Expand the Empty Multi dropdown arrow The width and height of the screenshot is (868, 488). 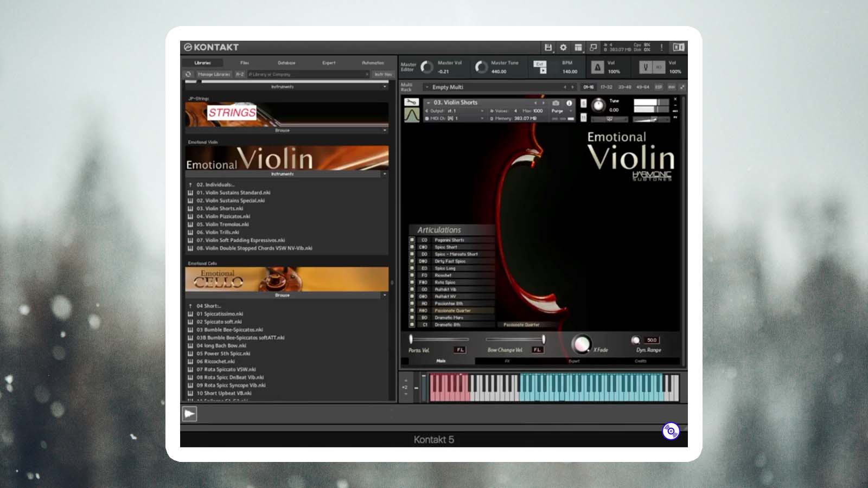[x=427, y=87]
